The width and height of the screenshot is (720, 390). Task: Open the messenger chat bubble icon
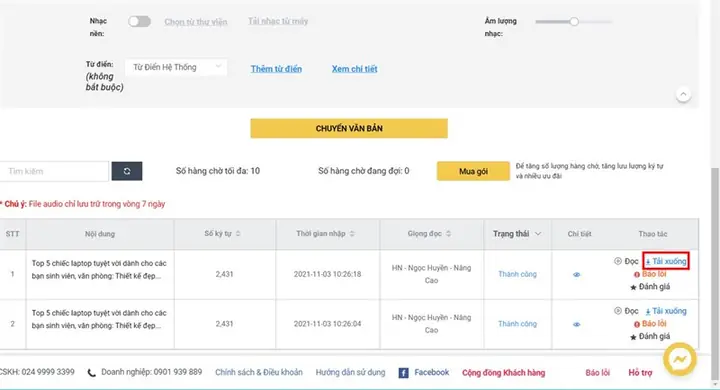pyautogui.click(x=680, y=360)
